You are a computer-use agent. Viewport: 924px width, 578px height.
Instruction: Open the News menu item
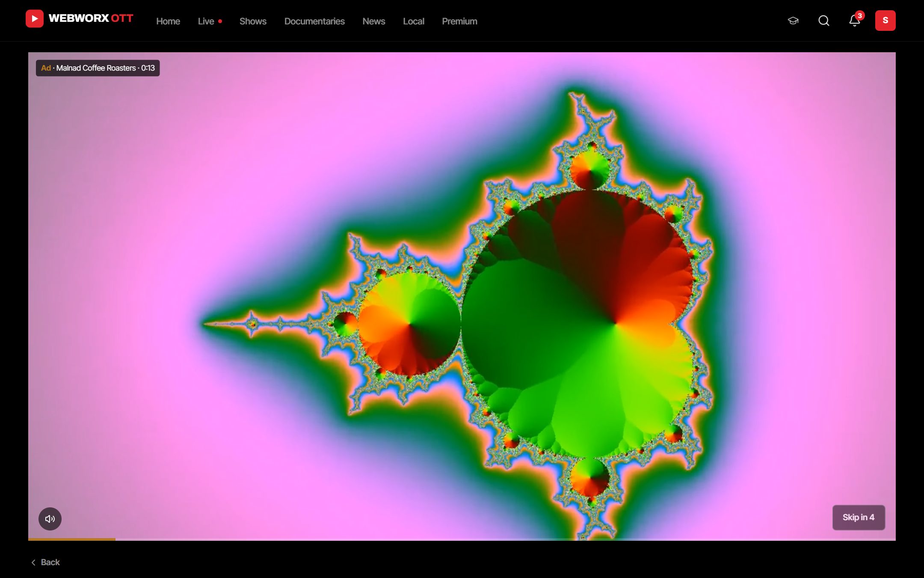(x=374, y=21)
